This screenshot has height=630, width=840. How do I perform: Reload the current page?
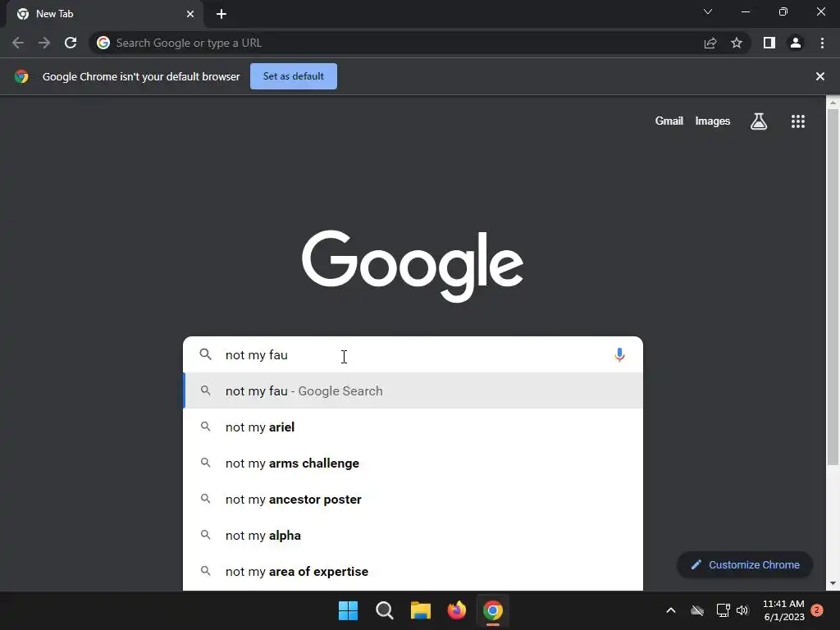pyautogui.click(x=71, y=43)
